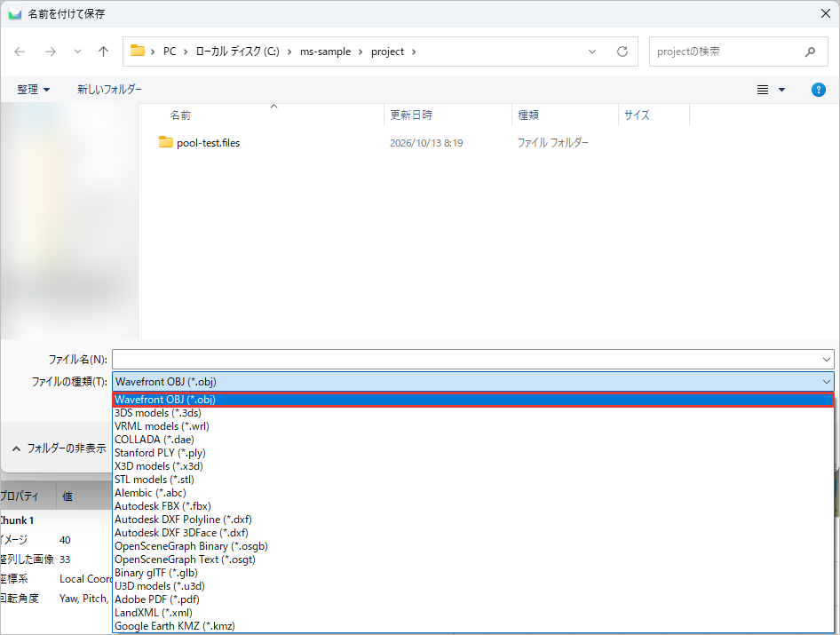
Task: Choose Binary glTF (*.glb)
Action: pyautogui.click(x=473, y=572)
